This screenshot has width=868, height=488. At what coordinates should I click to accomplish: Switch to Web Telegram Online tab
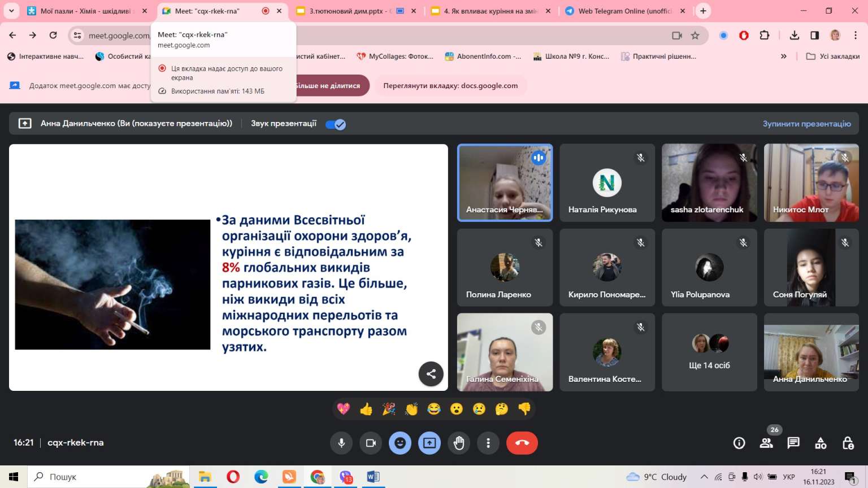625,11
